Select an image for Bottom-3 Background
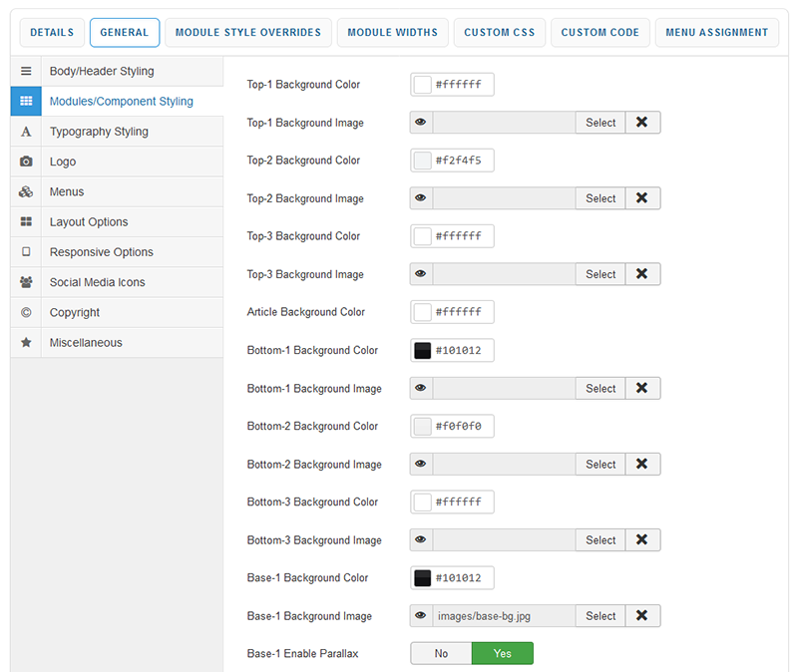Image resolution: width=798 pixels, height=672 pixels. coord(600,539)
